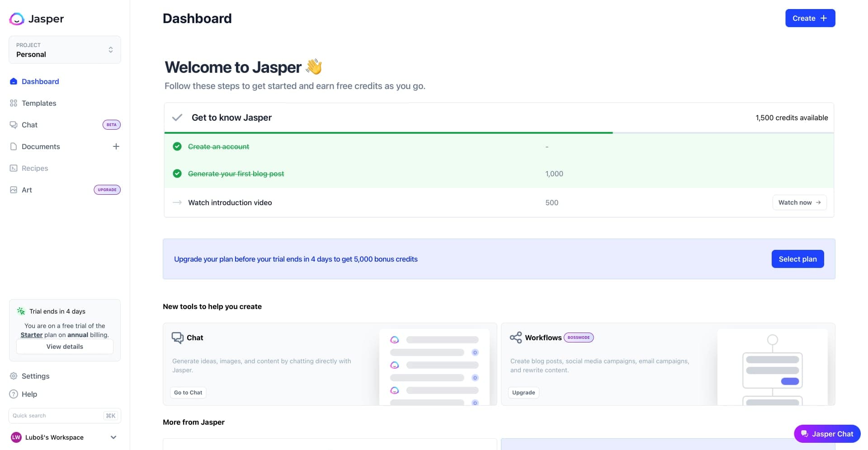Click the BOSSMODE badge on Workflows
This screenshot has width=868, height=450.
[579, 337]
